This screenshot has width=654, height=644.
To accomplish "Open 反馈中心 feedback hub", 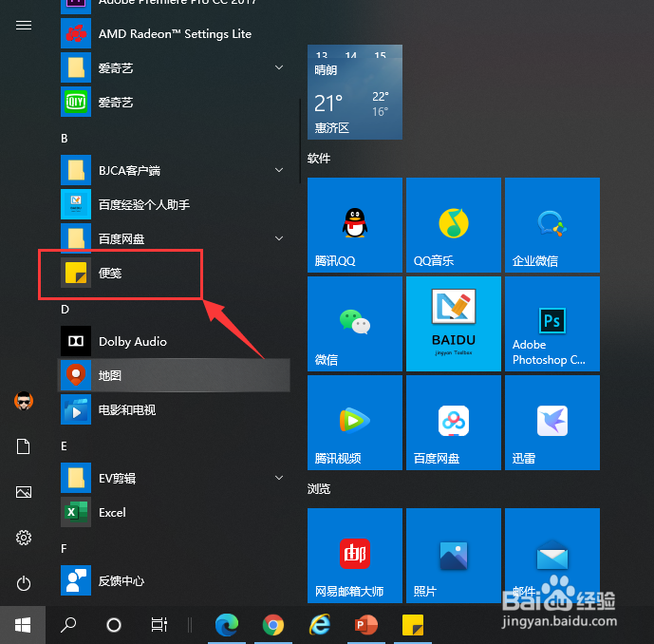I will tap(174, 580).
